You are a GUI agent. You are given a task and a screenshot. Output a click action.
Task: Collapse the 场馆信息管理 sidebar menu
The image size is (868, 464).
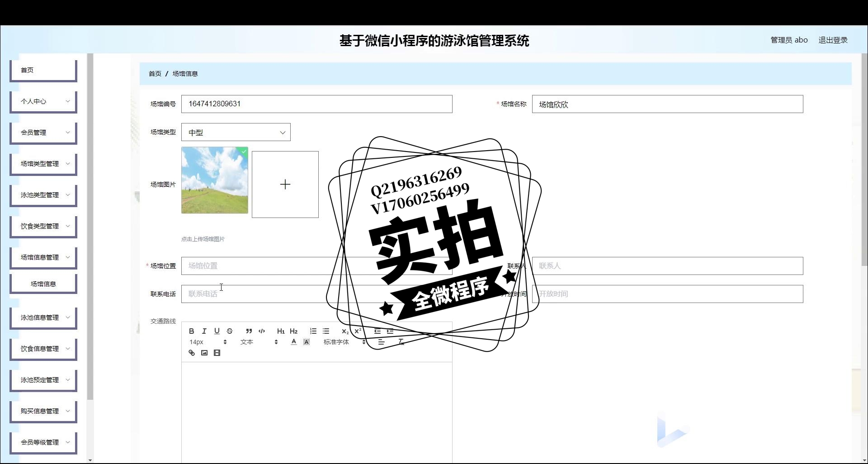43,257
